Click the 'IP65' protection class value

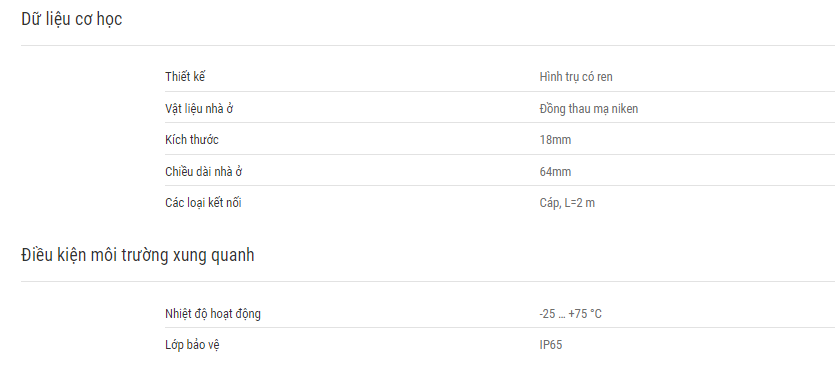point(551,345)
